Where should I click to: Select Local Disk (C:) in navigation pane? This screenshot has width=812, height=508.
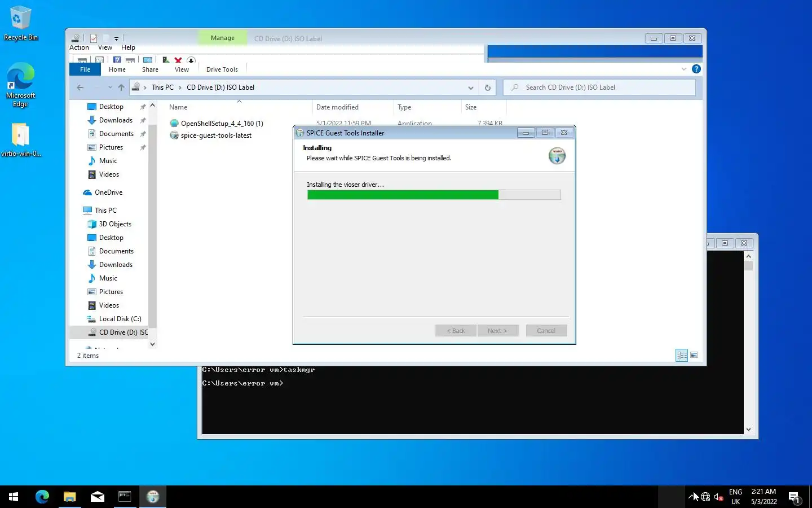click(x=120, y=319)
